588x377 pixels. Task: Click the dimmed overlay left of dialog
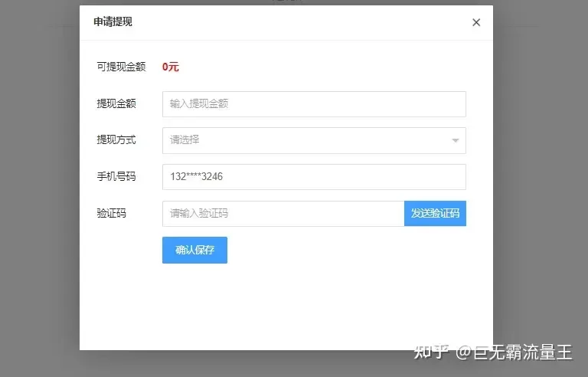tap(38, 192)
